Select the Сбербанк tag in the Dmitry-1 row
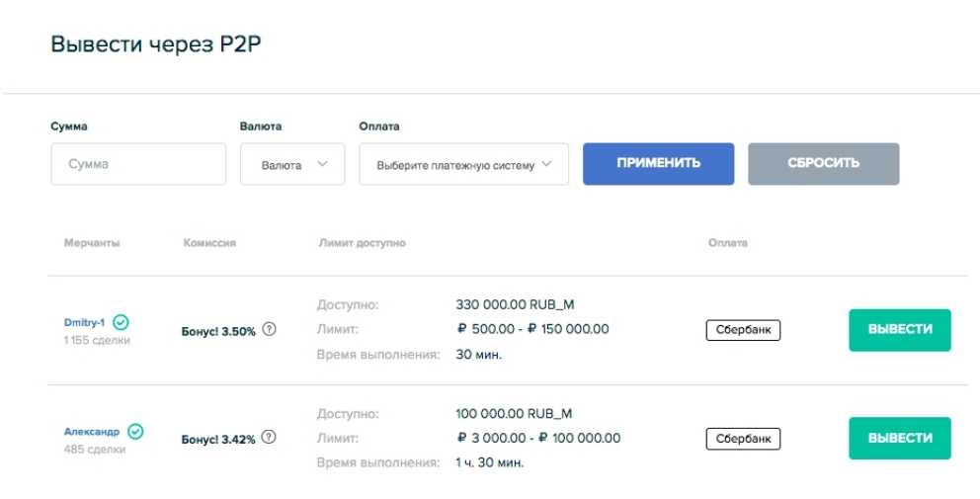 (x=743, y=330)
